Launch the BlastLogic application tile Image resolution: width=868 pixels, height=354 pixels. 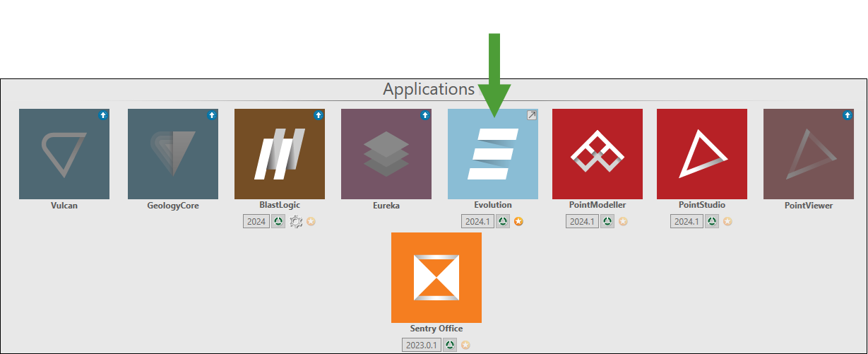(x=280, y=154)
